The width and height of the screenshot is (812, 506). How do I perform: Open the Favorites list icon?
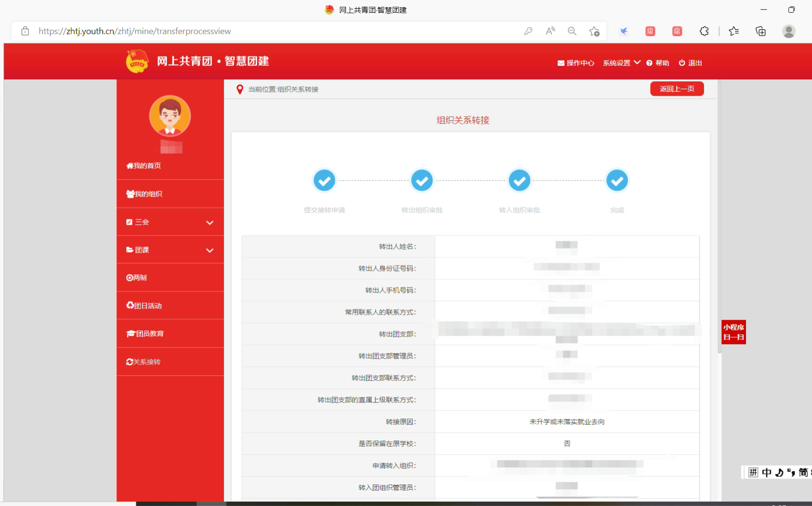pos(734,31)
